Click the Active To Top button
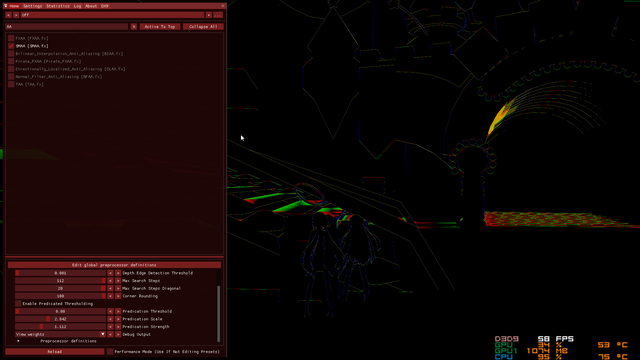 [x=160, y=27]
